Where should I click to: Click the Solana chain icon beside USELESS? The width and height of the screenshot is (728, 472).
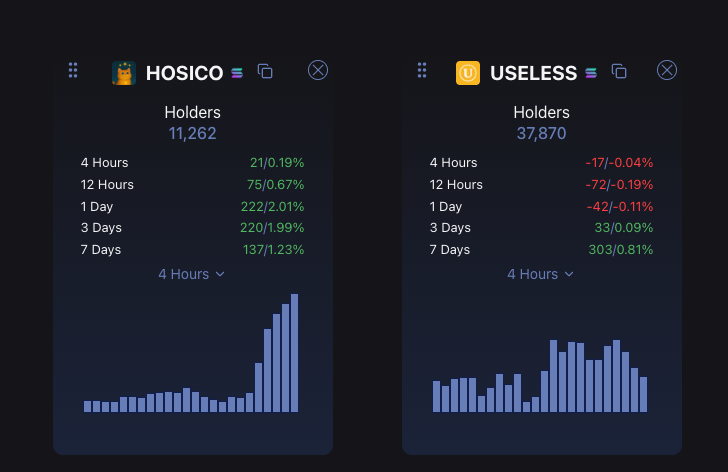(591, 72)
